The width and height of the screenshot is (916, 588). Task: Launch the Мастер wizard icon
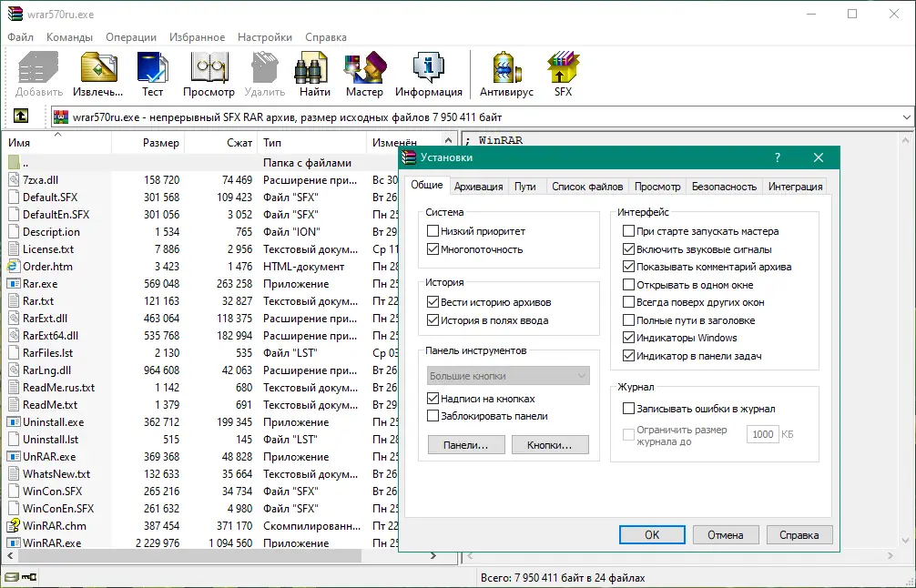[x=364, y=67]
